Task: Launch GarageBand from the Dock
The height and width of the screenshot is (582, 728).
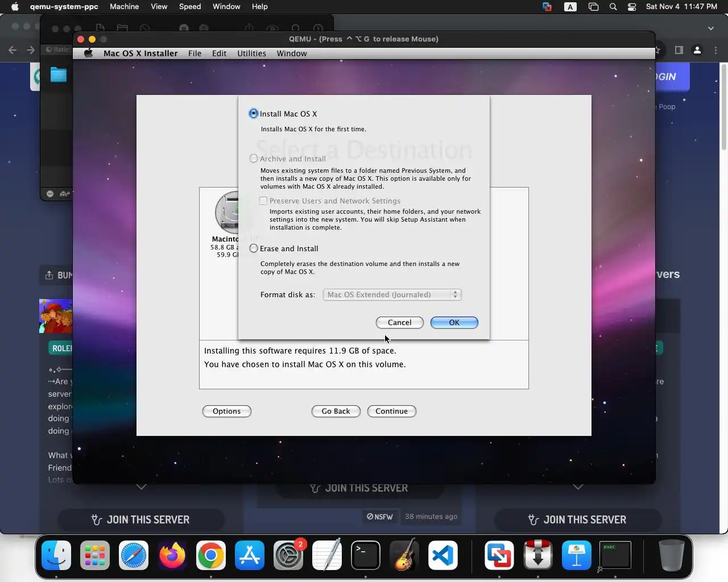Action: 404,555
